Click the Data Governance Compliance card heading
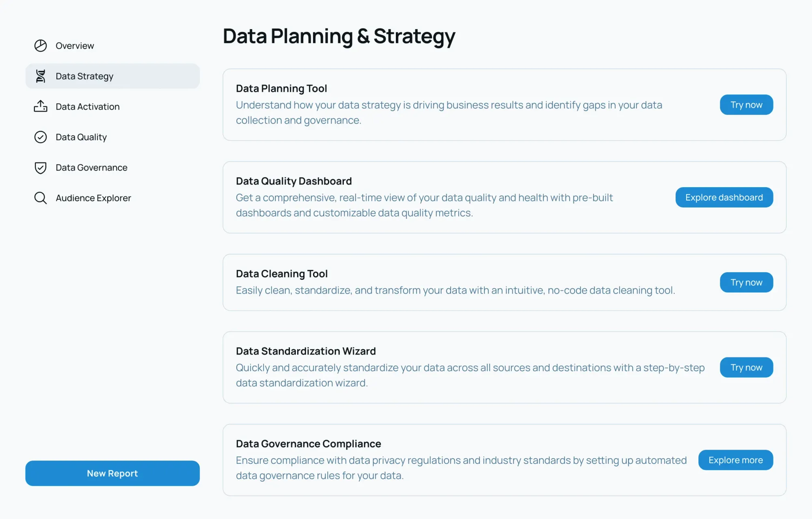The width and height of the screenshot is (812, 519). pos(308,444)
